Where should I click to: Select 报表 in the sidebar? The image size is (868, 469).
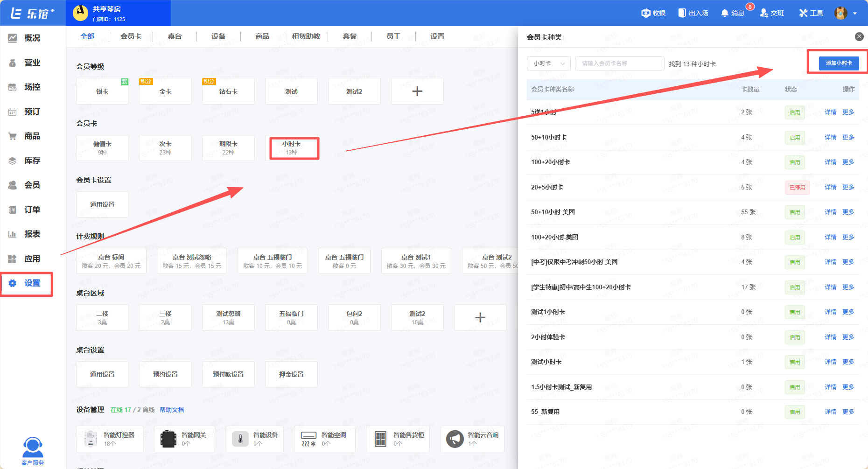32,234
